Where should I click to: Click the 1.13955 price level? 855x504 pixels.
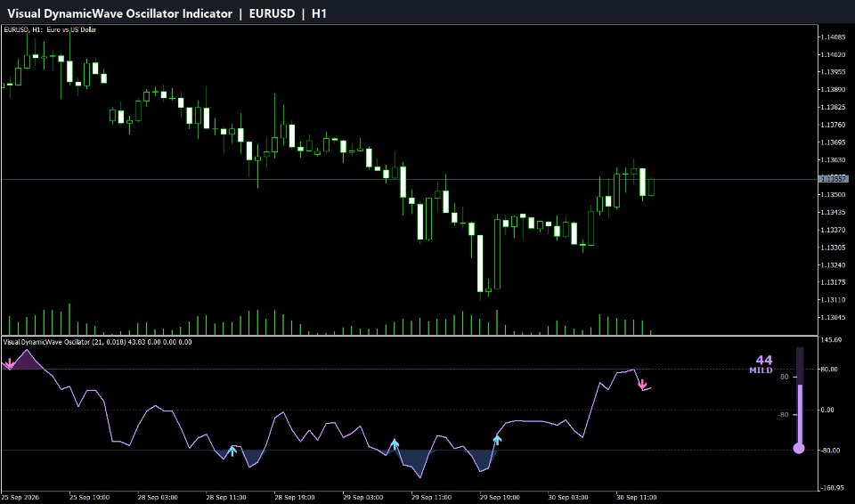(834, 72)
